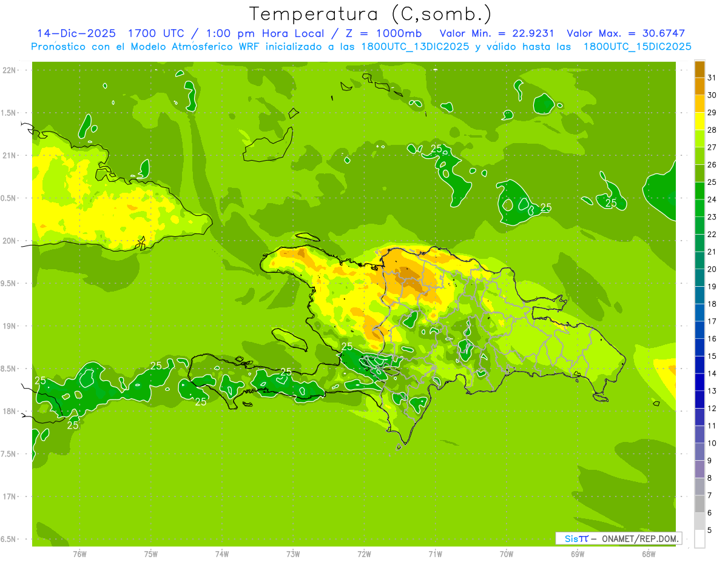Select the gray segment between 6 and 7

click(699, 504)
